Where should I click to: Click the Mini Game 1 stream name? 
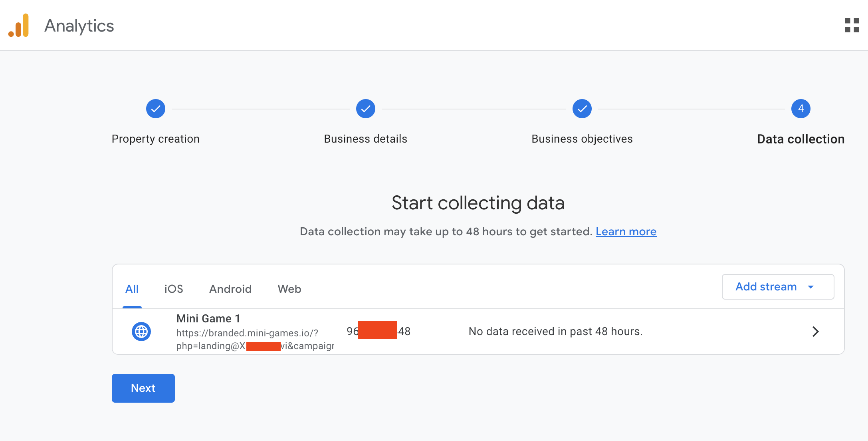coord(208,319)
